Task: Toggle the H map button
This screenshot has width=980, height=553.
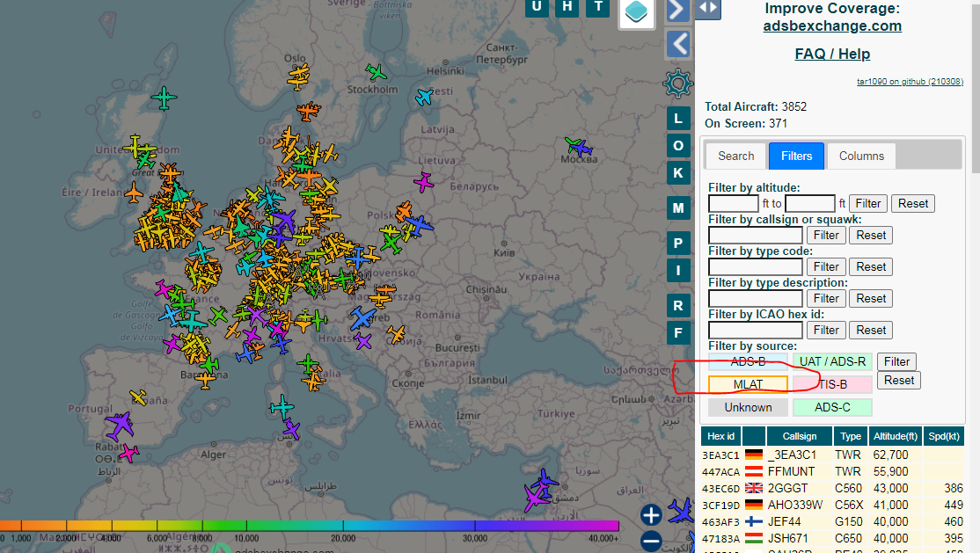Action: 567,8
